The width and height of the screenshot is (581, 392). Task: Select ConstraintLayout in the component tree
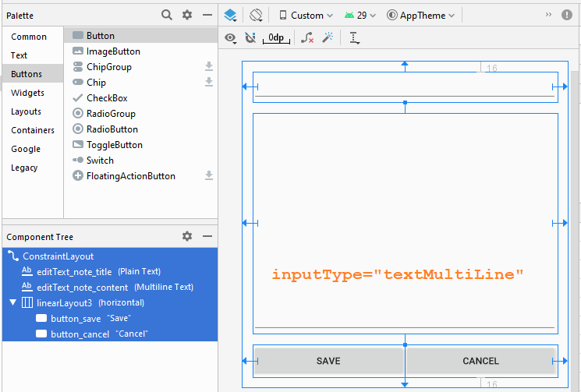[x=110, y=256]
